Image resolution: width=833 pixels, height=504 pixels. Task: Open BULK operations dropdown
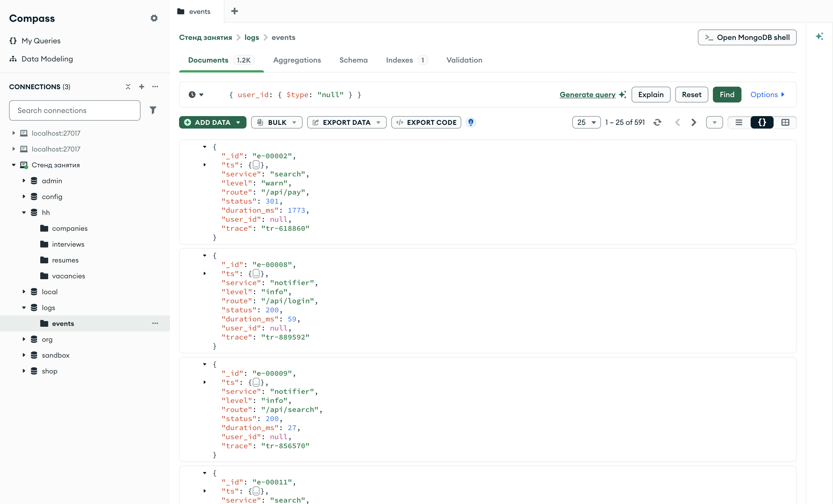(277, 122)
